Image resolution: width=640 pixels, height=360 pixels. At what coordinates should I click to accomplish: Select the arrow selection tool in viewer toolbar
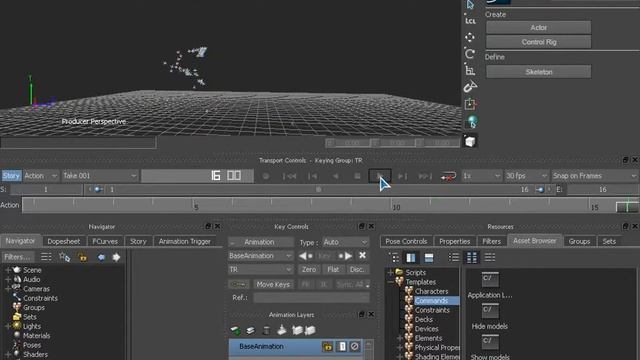point(470,5)
